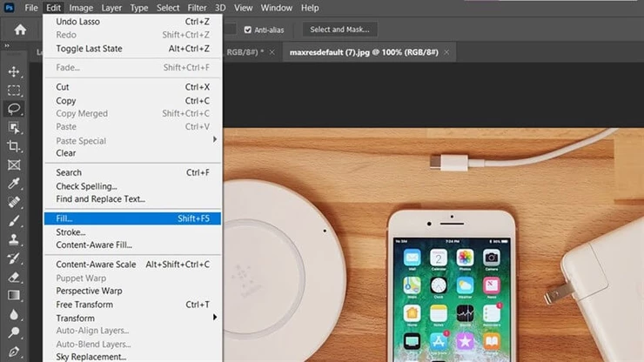This screenshot has width=644, height=362.
Task: Toggle the Anti-alias checkbox
Action: tap(248, 30)
